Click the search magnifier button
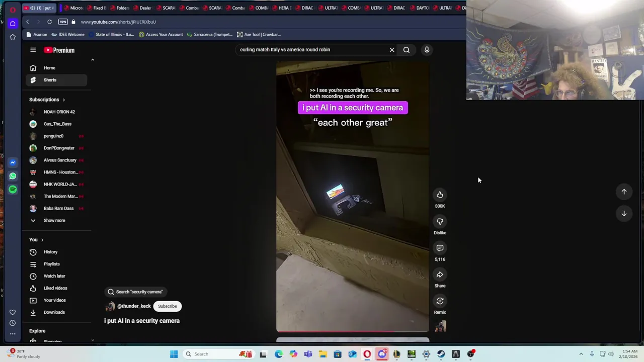The height and width of the screenshot is (362, 644). [x=406, y=50]
